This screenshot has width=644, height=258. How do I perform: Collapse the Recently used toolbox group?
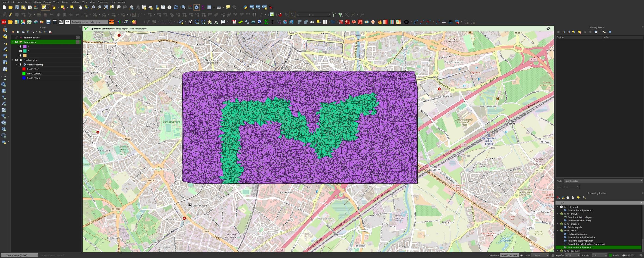pos(558,207)
